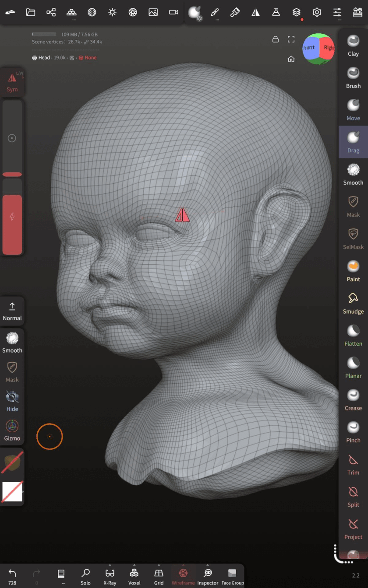Expand the Voxel remesh options
Screen dimensions: 368x588
coord(134,577)
